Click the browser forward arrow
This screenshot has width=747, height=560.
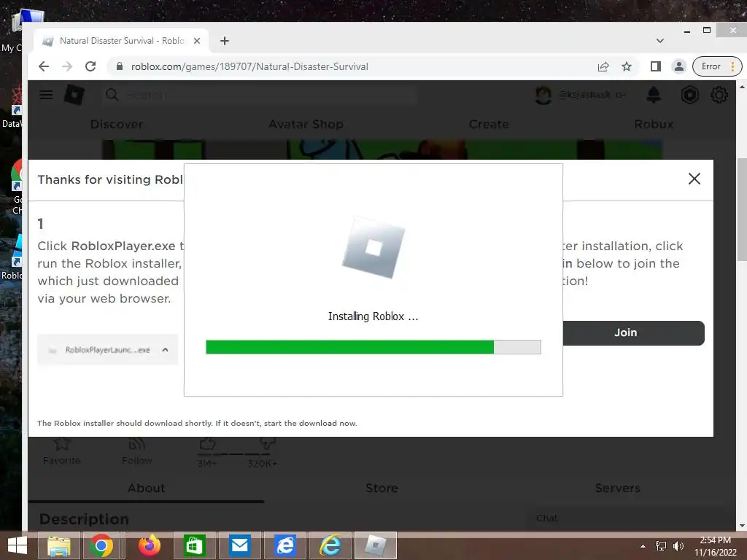67,66
